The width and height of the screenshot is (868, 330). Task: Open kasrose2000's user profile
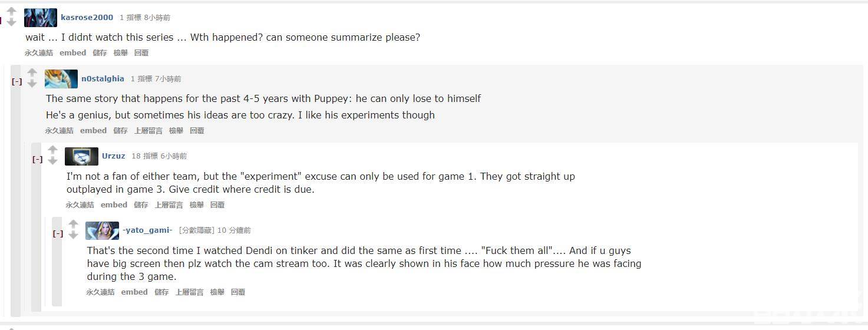87,18
